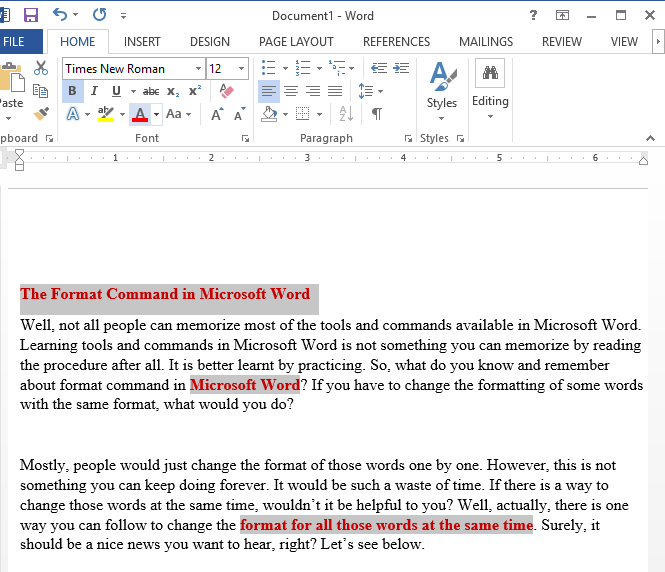This screenshot has width=665, height=572.
Task: Apply shading with the paint bucket
Action: point(269,114)
